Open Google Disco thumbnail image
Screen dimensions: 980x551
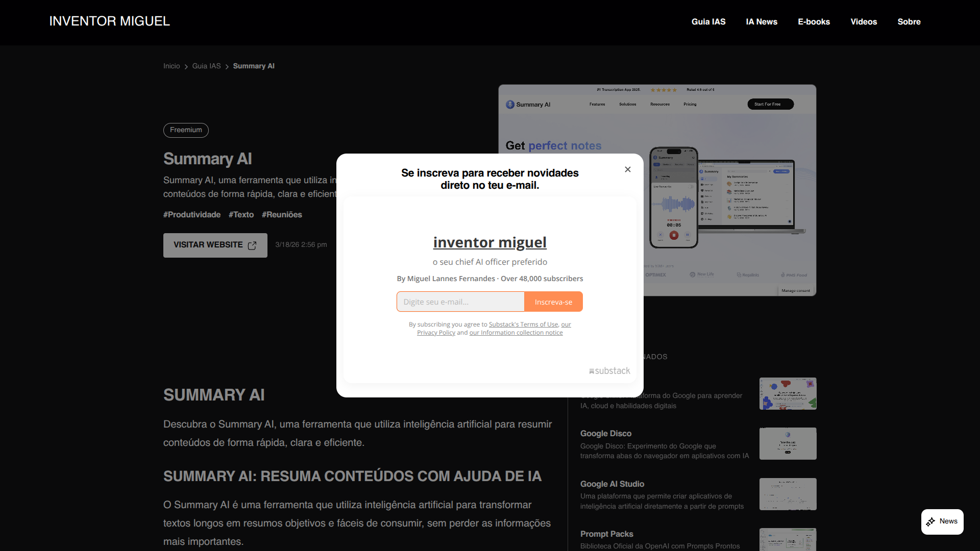pos(788,443)
